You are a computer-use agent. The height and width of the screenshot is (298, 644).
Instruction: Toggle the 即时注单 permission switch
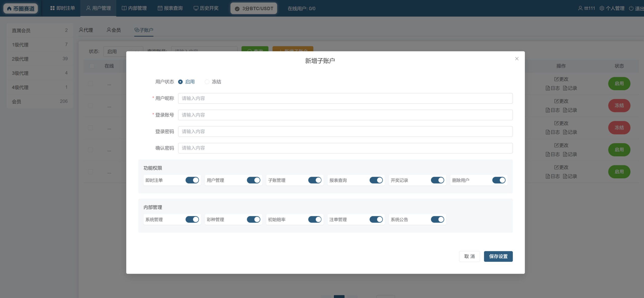192,180
